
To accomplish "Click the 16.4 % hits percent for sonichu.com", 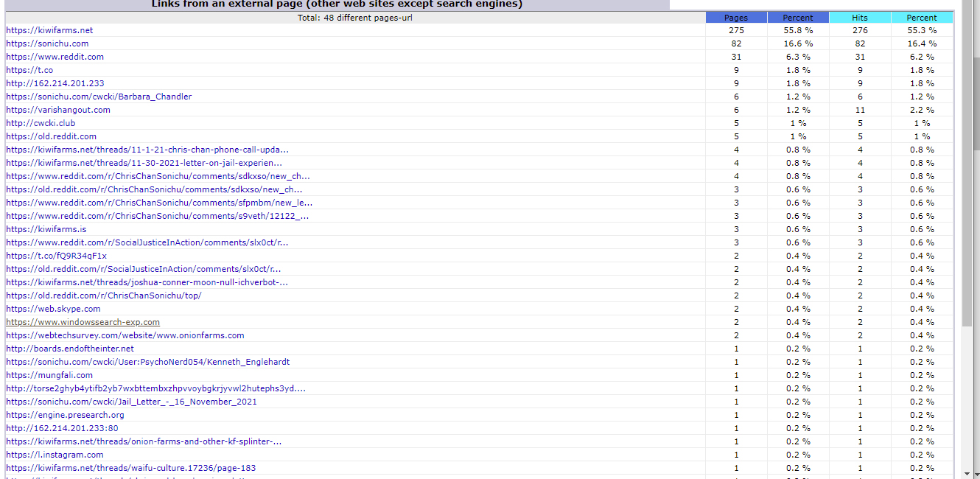I will 922,43.
